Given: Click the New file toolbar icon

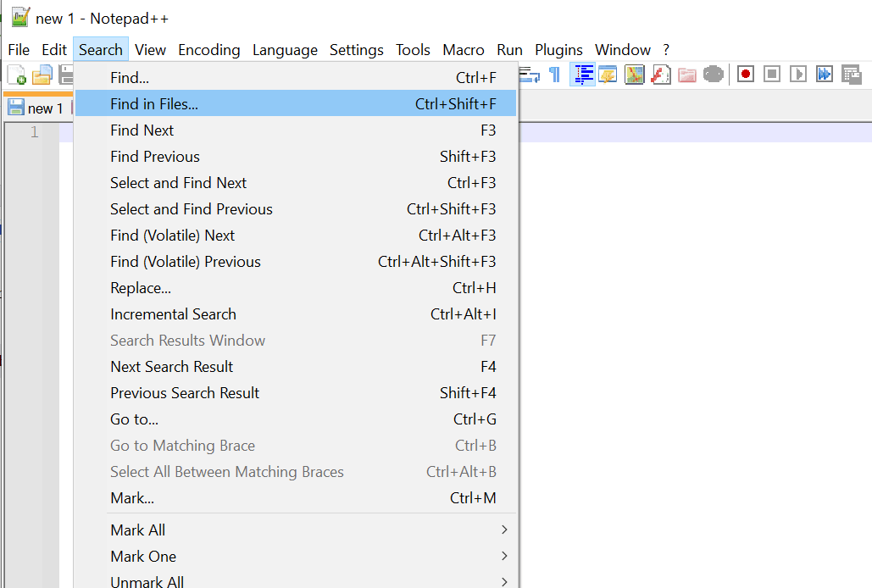Looking at the screenshot, I should pyautogui.click(x=16, y=75).
